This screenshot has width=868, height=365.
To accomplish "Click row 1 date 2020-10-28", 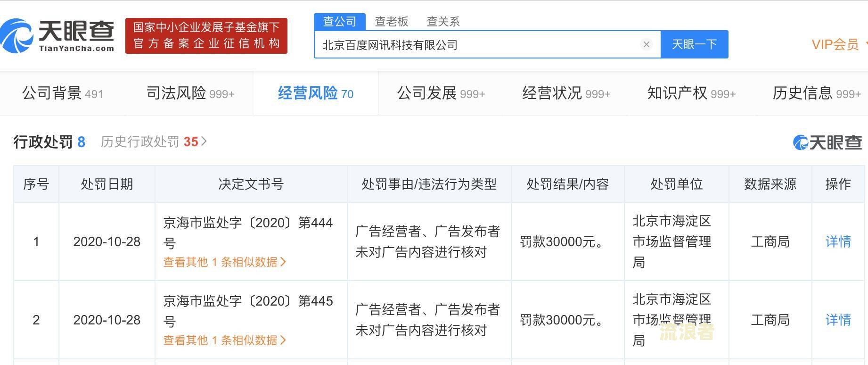I will [x=107, y=241].
